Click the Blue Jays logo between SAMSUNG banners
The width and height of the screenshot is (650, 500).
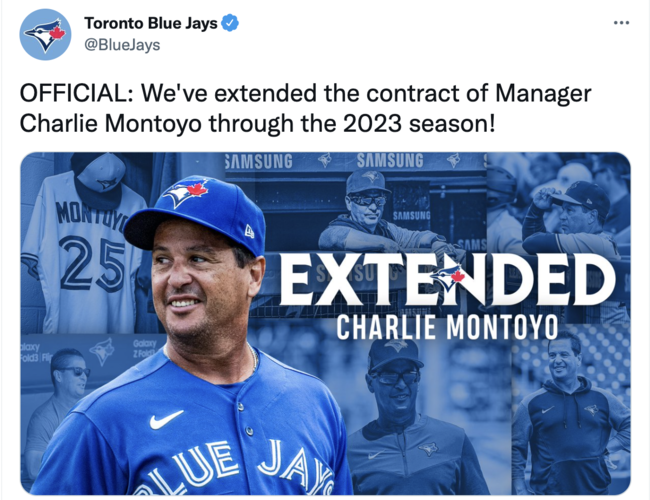click(x=324, y=160)
